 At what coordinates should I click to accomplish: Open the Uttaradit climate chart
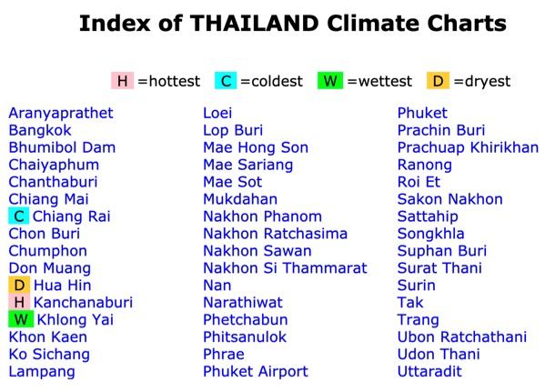click(429, 372)
